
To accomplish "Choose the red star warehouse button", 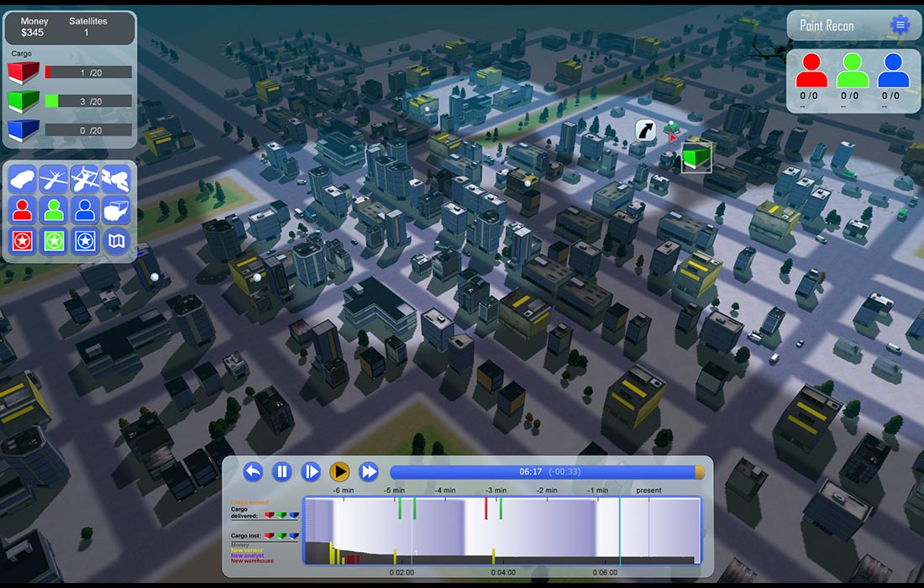I will [23, 241].
